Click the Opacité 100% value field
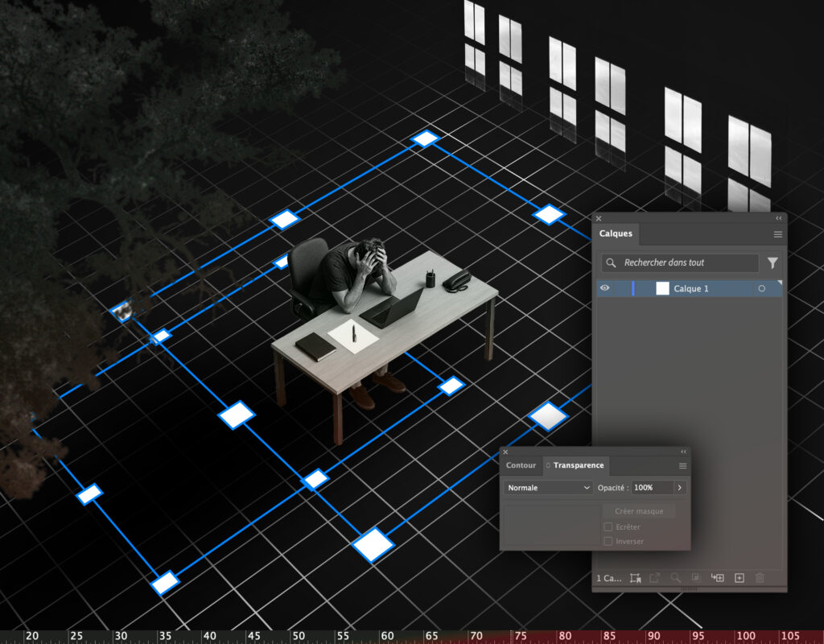The image size is (824, 644). pos(650,488)
